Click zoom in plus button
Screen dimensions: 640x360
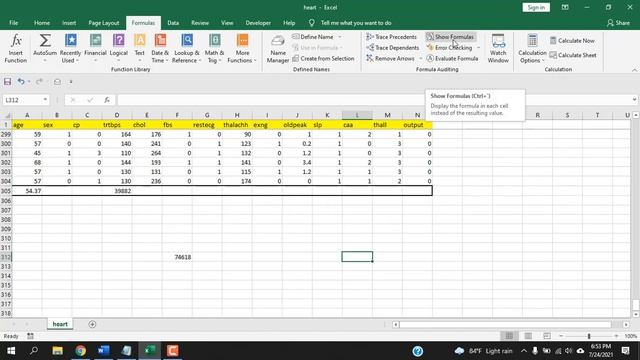point(616,336)
